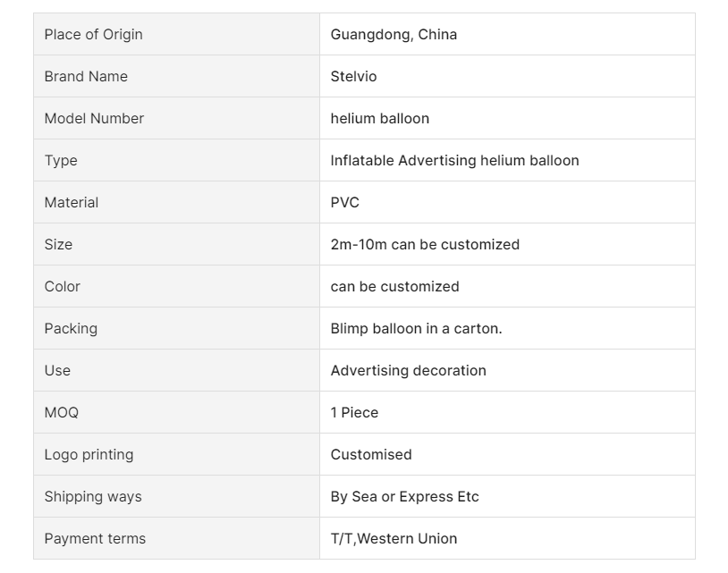The width and height of the screenshot is (728, 573).
Task: Click the "Inflatable Advertising helium balloon" text
Action: [454, 160]
